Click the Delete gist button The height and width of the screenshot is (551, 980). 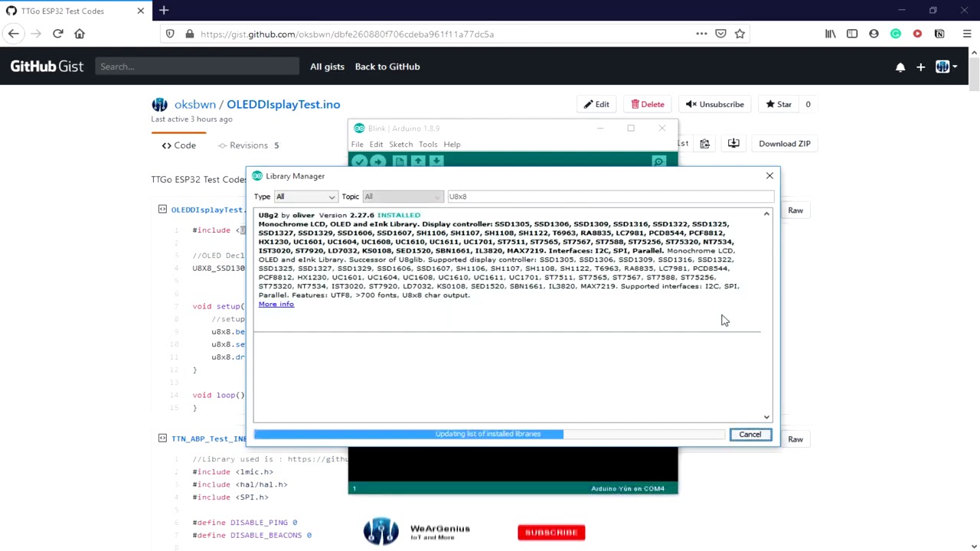point(648,104)
